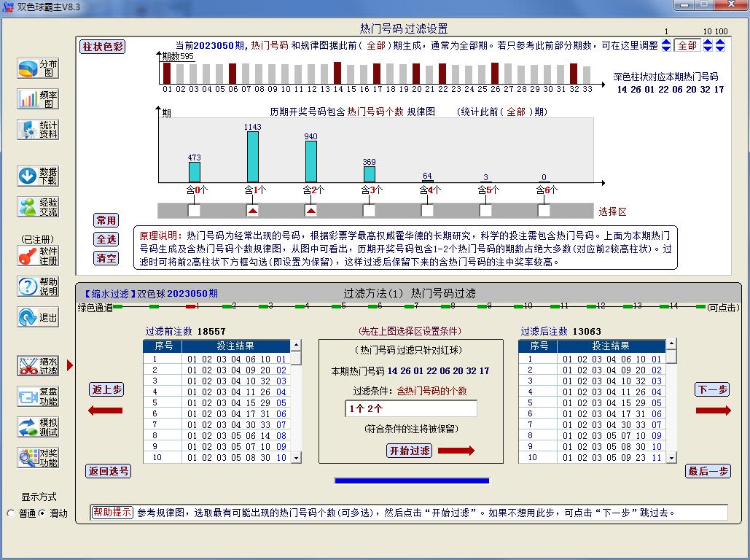Click 下一步 next step button
Image resolution: width=750 pixels, height=560 pixels.
[x=712, y=389]
